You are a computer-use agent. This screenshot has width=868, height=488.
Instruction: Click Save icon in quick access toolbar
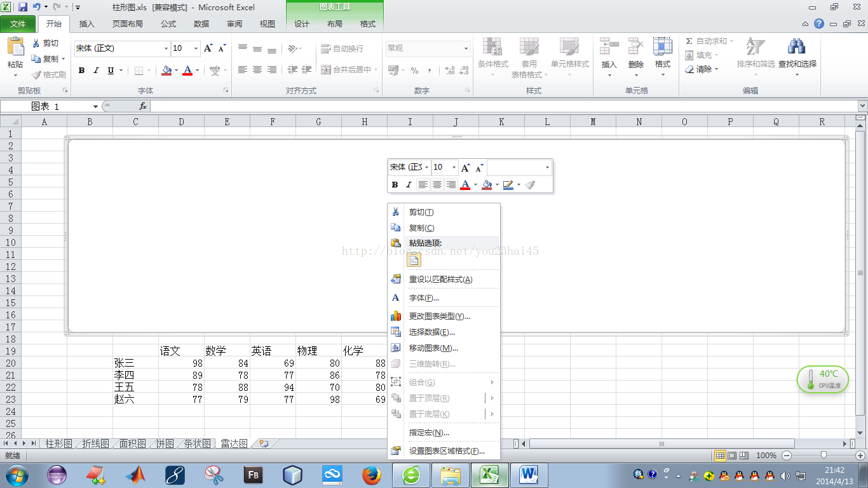pos(23,7)
